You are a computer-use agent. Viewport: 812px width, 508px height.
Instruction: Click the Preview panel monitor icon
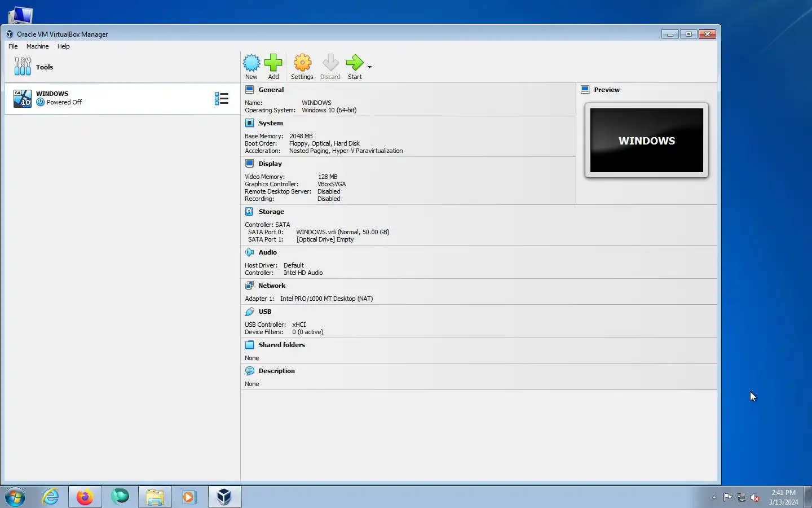(x=585, y=89)
